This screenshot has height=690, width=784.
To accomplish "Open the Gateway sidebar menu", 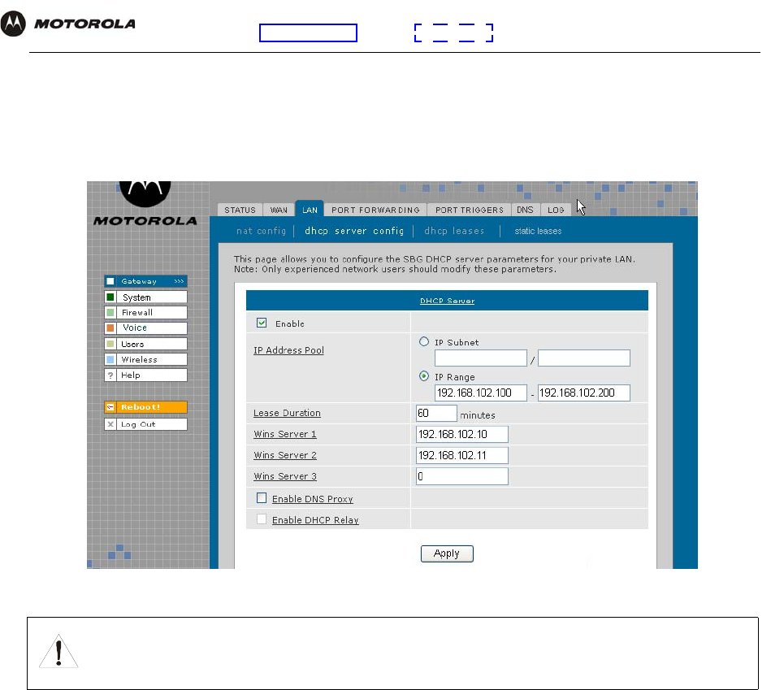I will (145, 281).
